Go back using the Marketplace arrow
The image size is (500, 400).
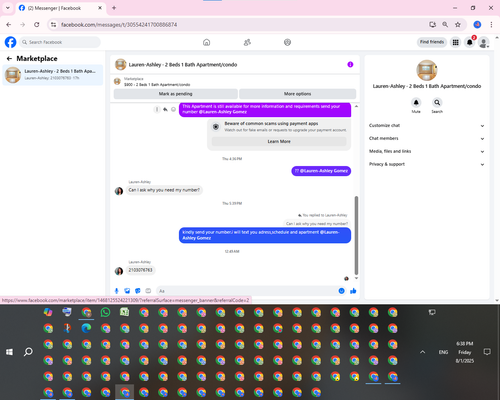[x=9, y=59]
